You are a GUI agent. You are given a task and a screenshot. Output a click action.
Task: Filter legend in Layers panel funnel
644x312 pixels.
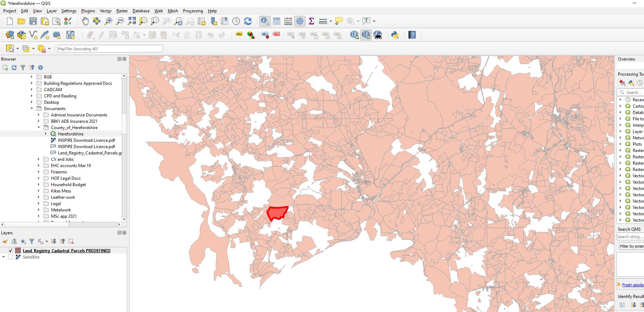(32, 241)
